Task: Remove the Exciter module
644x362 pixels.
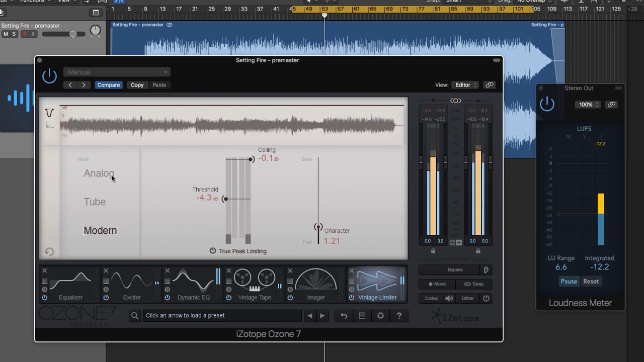Action: [x=106, y=271]
